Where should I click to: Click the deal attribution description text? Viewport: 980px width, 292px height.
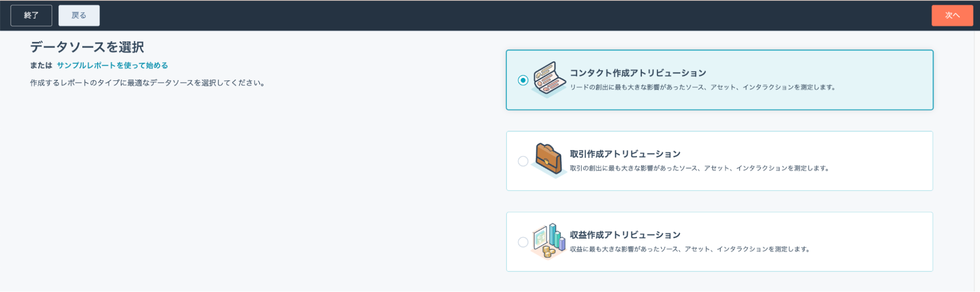[700, 168]
